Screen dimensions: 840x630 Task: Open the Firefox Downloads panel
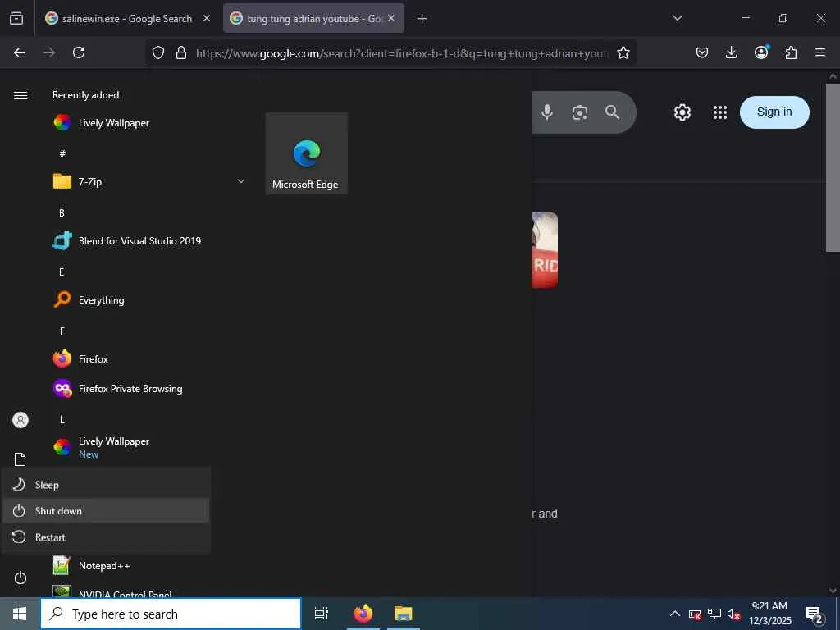click(x=731, y=52)
